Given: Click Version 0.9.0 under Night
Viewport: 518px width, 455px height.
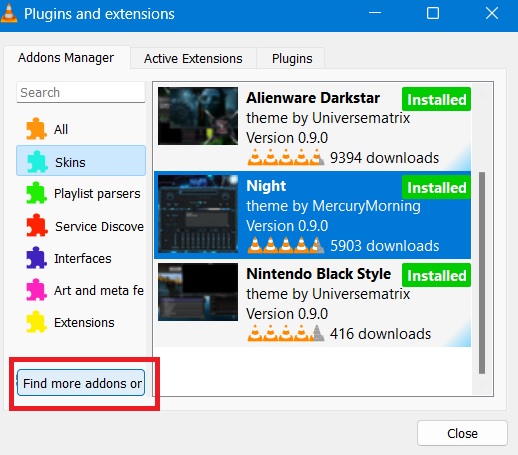Looking at the screenshot, I should pyautogui.click(x=287, y=226).
